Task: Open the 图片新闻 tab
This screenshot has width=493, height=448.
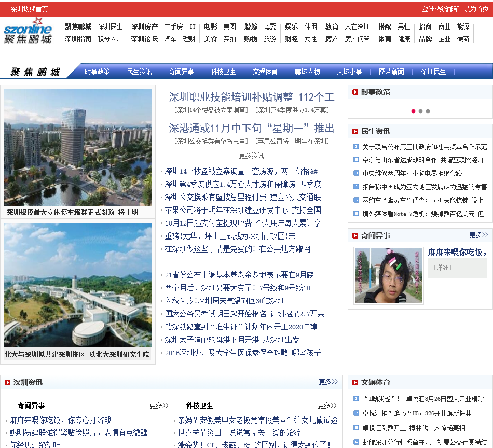Action: pyautogui.click(x=391, y=72)
